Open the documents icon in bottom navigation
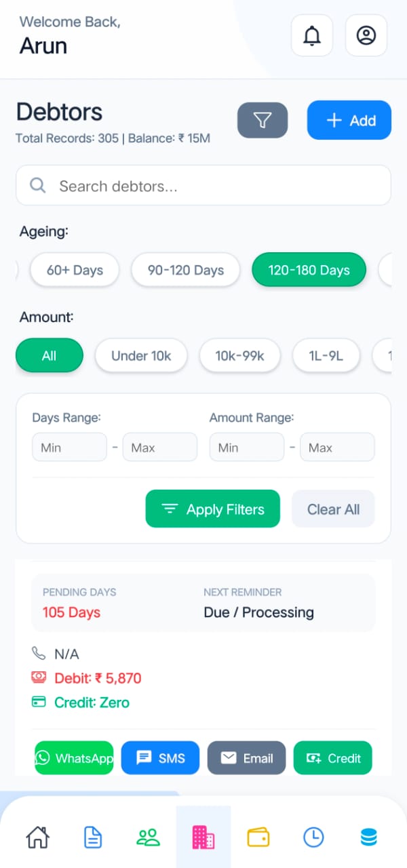 point(93,837)
